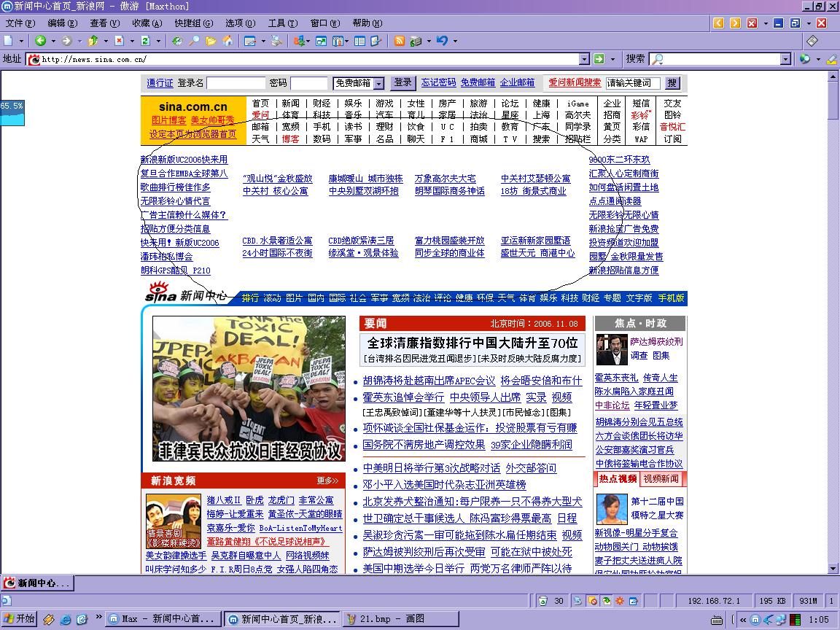Click the green Refresh page icon
The height and width of the screenshot is (630, 840).
coord(145,41)
